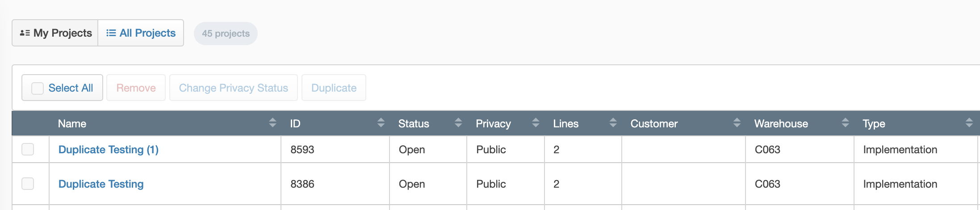The image size is (980, 210).
Task: Switch to the My Projects tab
Action: 55,33
